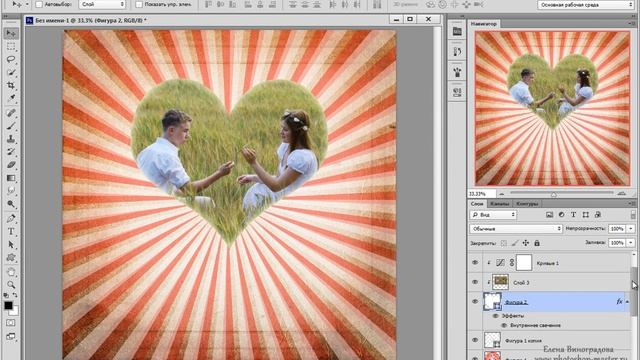The height and width of the screenshot is (360, 640).
Task: Toggle visibility of Внутреннее свечение effect
Action: pos(504,325)
